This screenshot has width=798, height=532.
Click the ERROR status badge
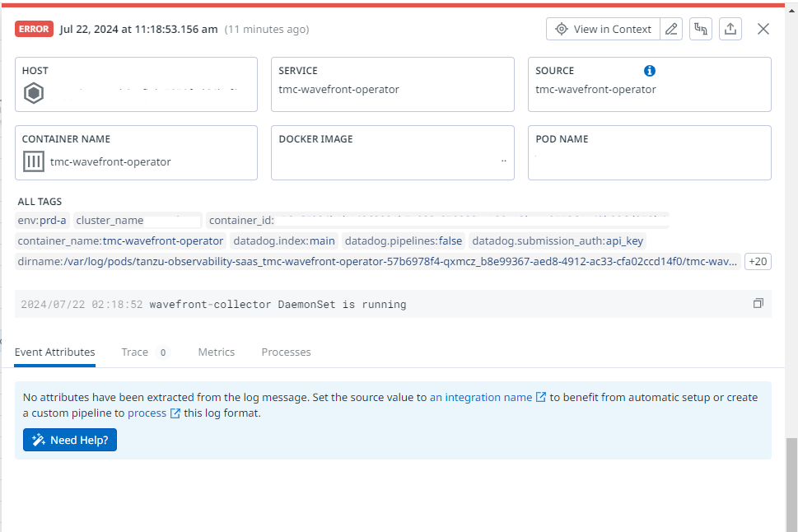point(34,29)
